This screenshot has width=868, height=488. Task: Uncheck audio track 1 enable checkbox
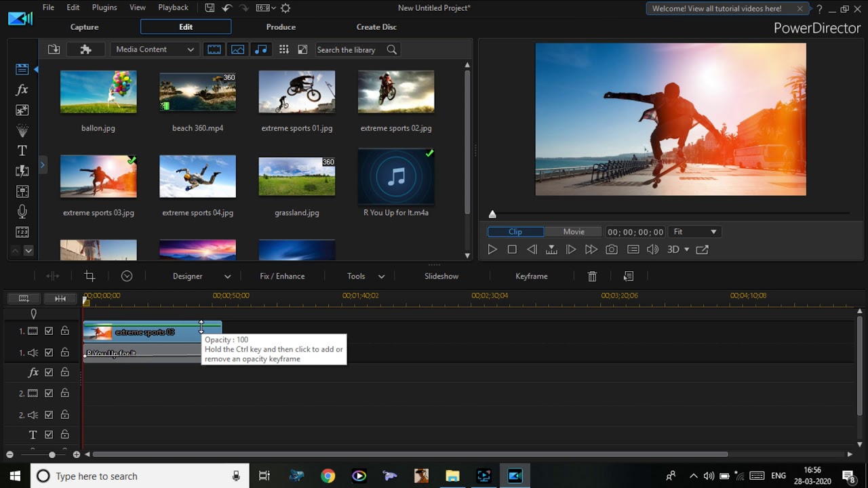tap(49, 352)
